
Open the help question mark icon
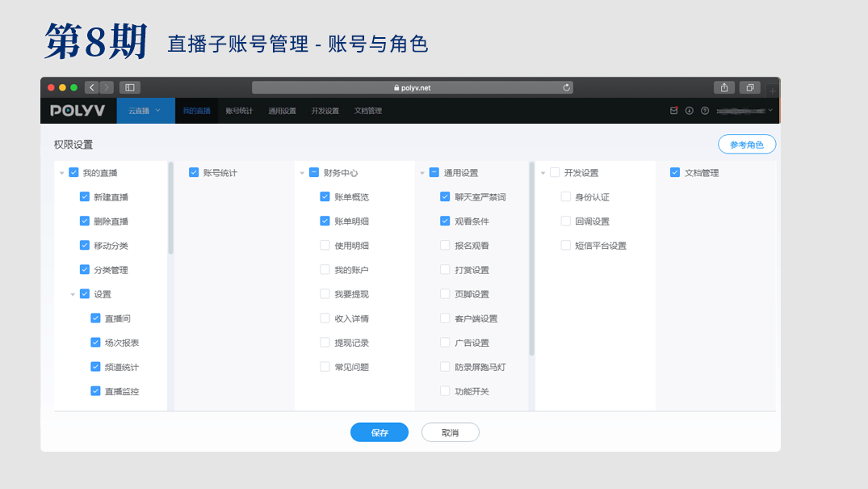pyautogui.click(x=705, y=111)
